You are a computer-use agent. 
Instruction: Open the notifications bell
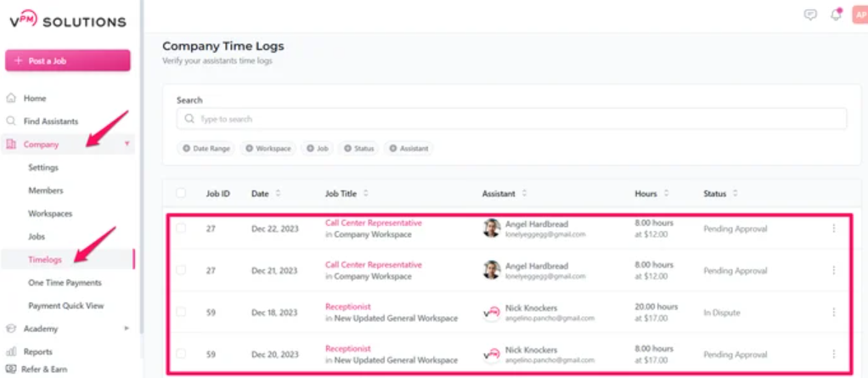point(836,15)
